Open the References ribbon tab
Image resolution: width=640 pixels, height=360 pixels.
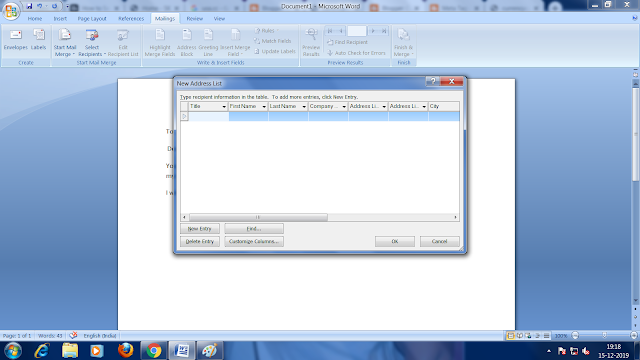pos(131,19)
